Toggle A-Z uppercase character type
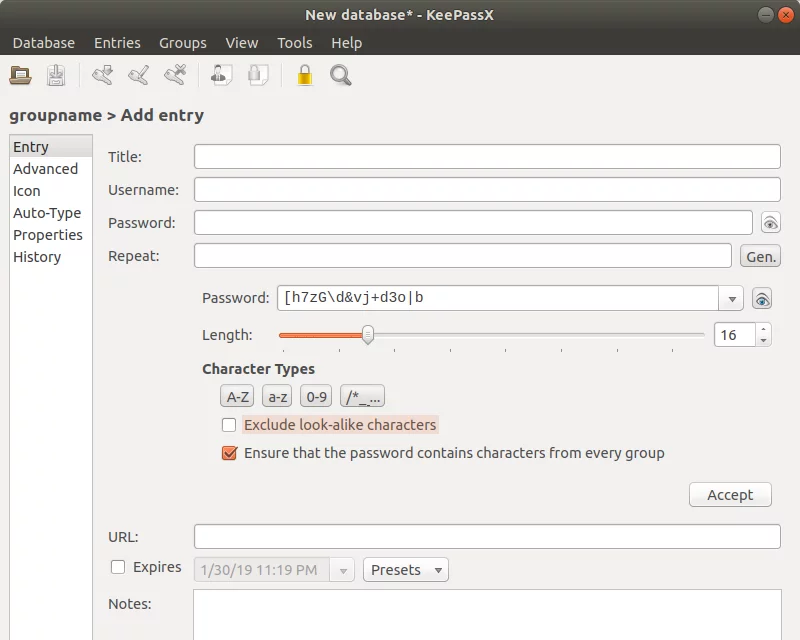 [237, 397]
